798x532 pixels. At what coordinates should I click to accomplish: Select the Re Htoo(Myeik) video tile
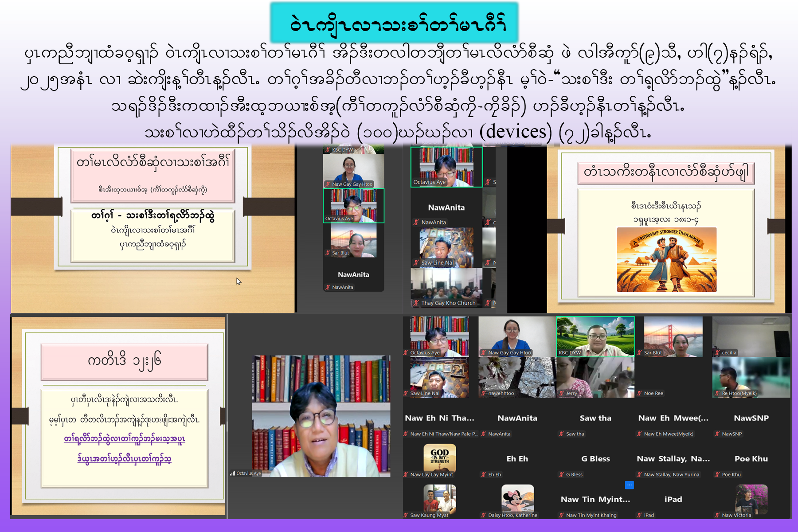pos(751,377)
